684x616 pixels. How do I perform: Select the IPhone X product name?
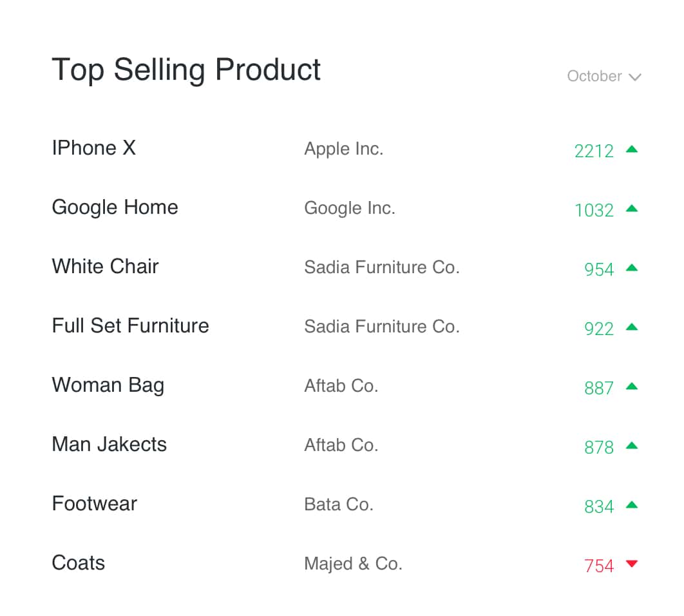94,148
